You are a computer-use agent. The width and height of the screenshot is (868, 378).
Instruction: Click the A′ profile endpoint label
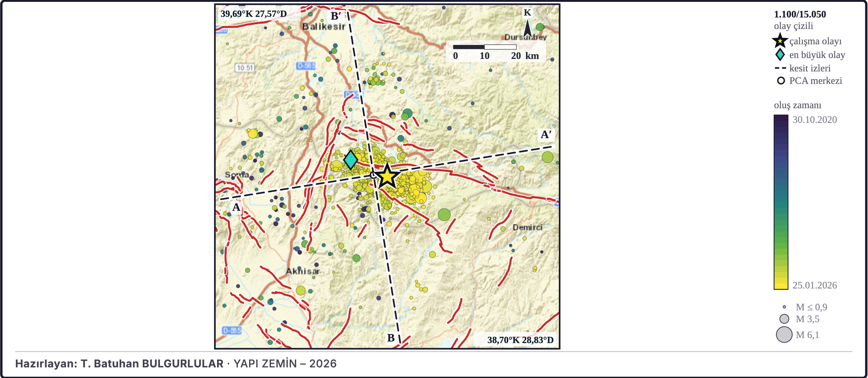coord(546,134)
